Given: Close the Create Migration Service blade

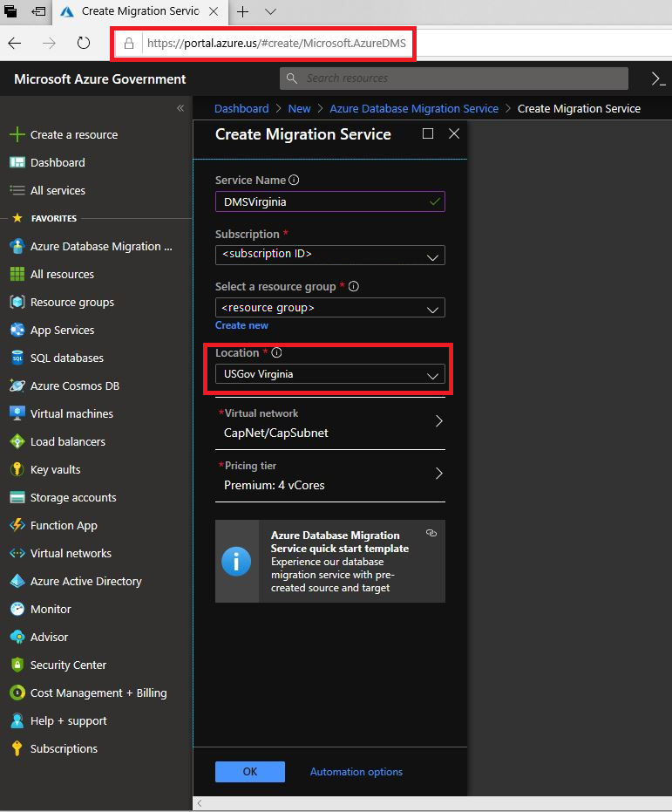Looking at the screenshot, I should tap(454, 133).
